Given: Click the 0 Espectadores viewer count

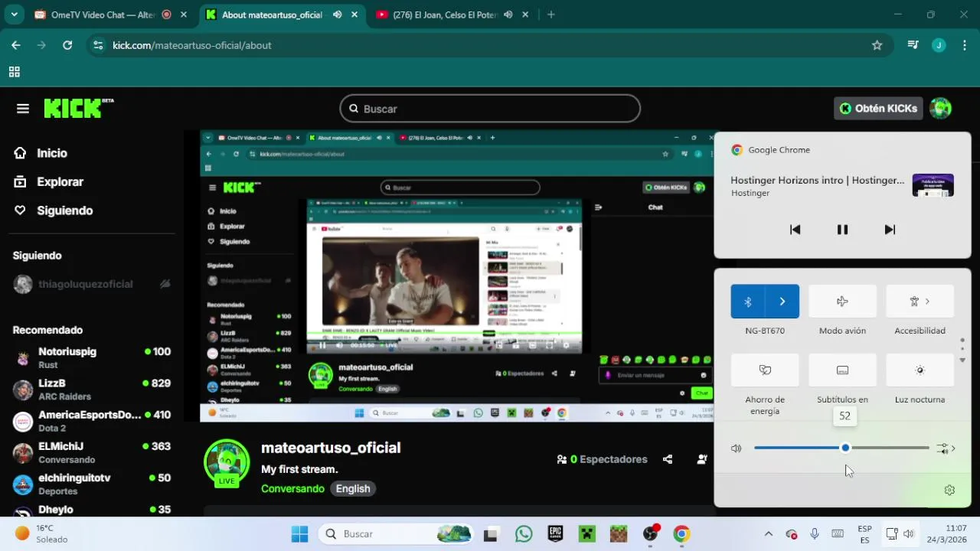Looking at the screenshot, I should [x=603, y=459].
